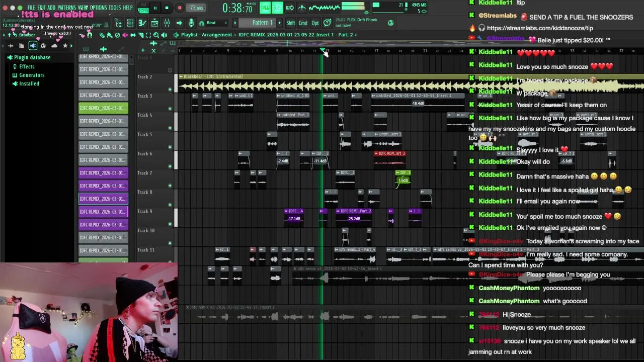The image size is (644, 362).
Task: Open the VIEW menu
Action: (x=83, y=8)
